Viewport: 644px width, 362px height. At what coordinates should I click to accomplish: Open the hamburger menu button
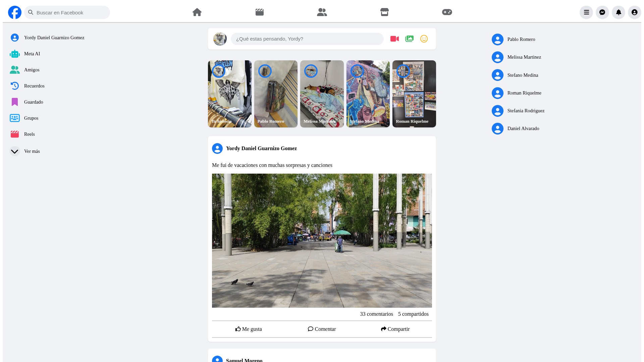click(x=586, y=12)
